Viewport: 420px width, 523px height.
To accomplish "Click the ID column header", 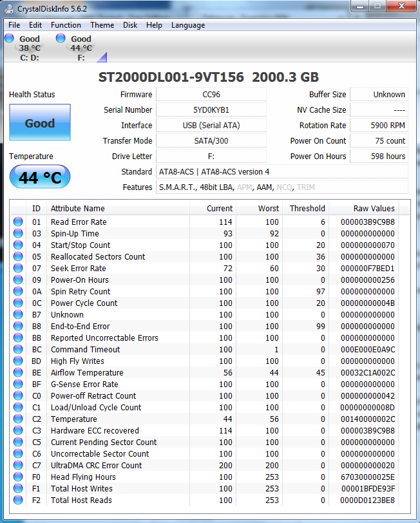I will (36, 209).
